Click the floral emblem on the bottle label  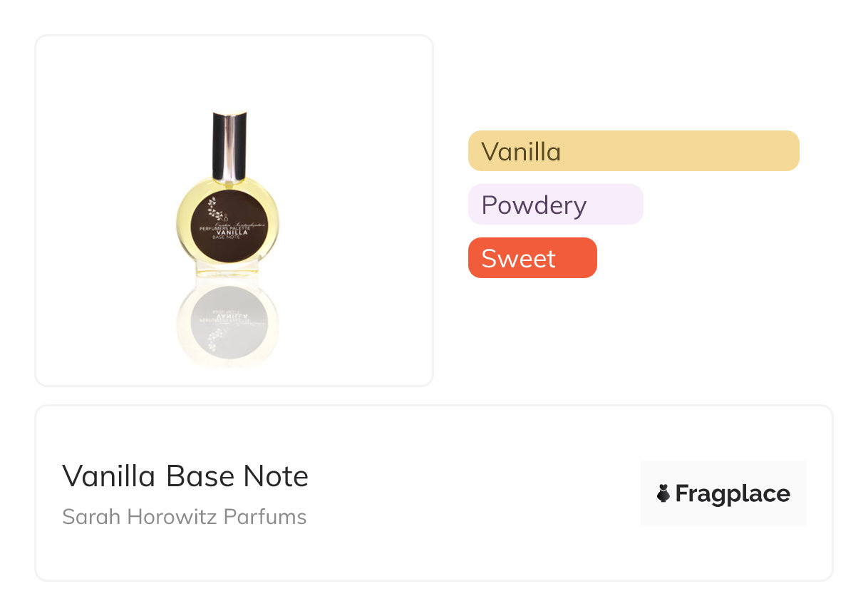pyautogui.click(x=215, y=207)
